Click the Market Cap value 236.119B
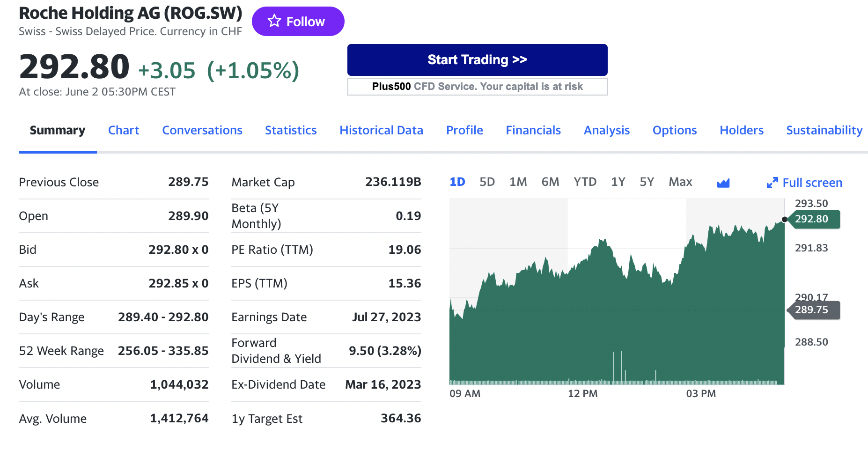 [x=393, y=182]
